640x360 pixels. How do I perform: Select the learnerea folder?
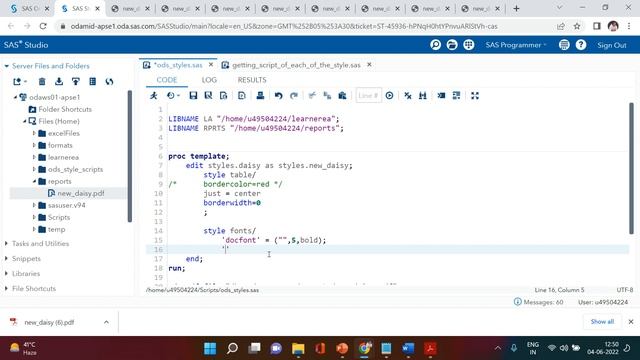[63, 157]
